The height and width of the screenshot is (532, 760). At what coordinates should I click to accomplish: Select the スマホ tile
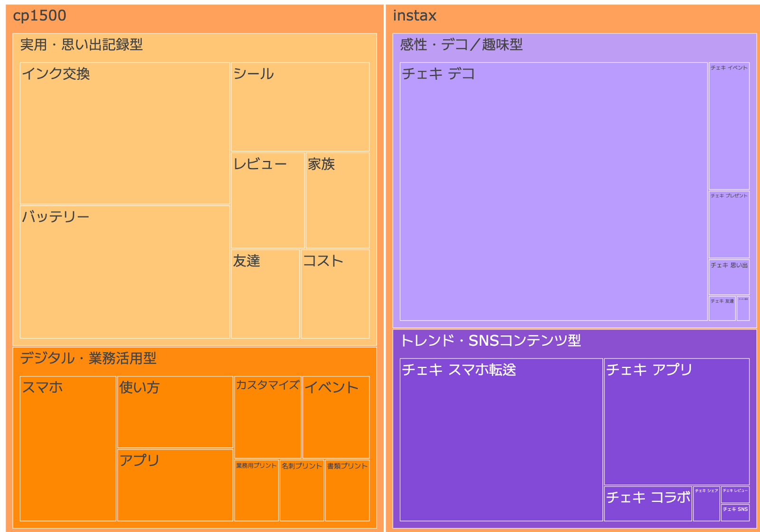click(68, 448)
